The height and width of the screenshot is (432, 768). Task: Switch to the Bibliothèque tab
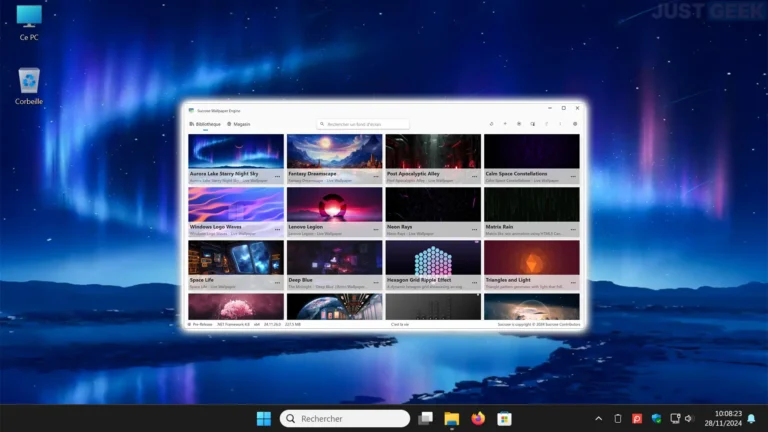[x=204, y=124]
